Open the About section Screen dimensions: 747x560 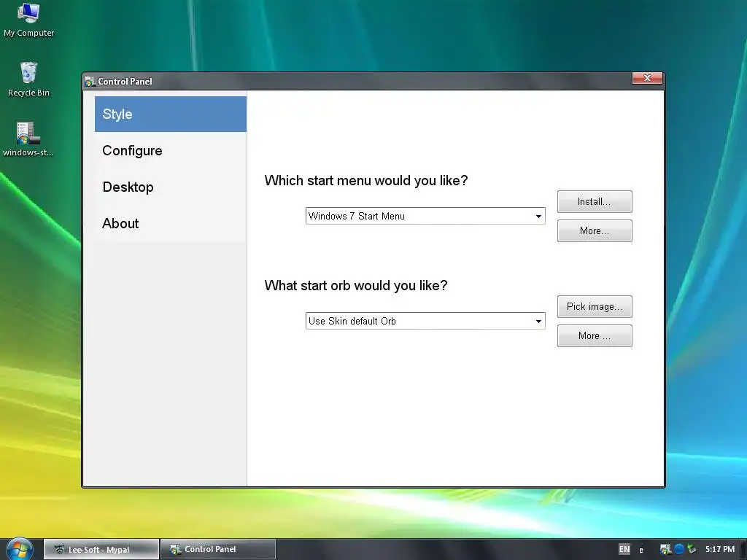(x=171, y=223)
